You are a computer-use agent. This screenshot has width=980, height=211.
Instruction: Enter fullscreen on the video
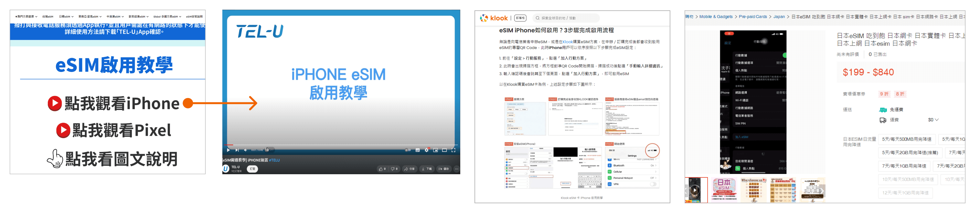(453, 150)
